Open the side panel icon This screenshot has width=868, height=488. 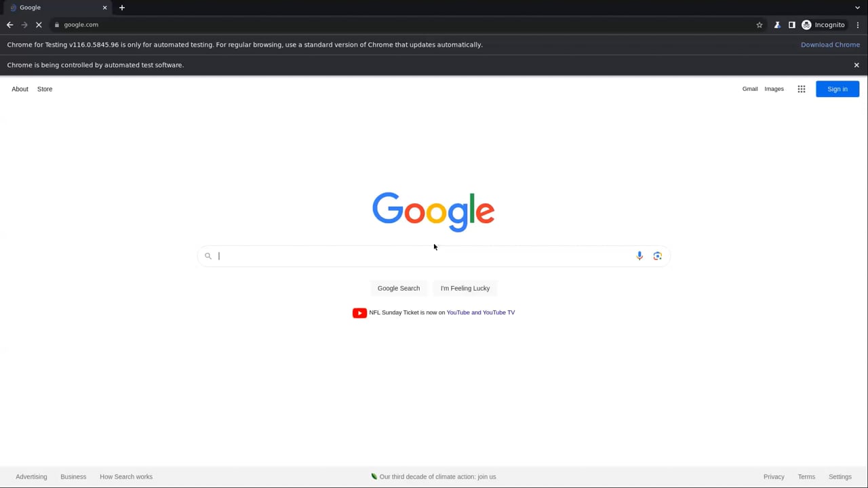coord(791,24)
